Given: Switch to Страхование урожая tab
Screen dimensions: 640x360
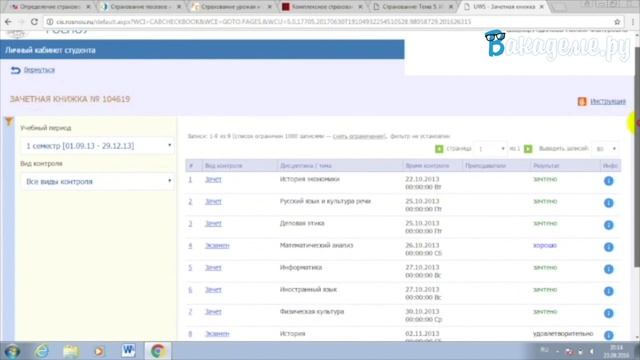Looking at the screenshot, I should [229, 7].
